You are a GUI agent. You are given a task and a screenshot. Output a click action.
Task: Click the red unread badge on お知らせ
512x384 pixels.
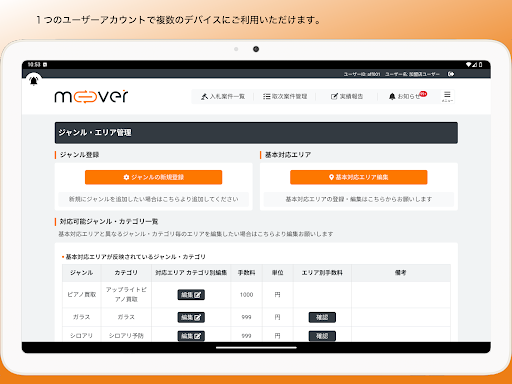(423, 94)
